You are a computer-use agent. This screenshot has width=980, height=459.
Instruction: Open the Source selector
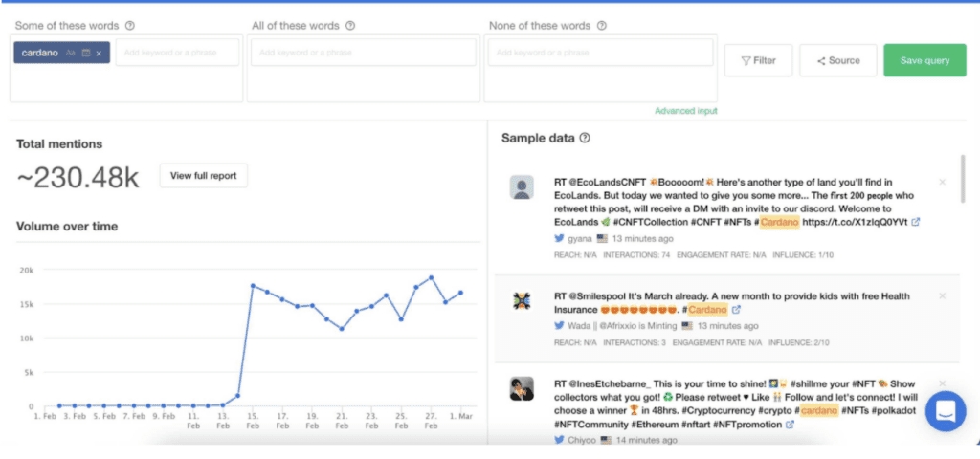pyautogui.click(x=838, y=60)
